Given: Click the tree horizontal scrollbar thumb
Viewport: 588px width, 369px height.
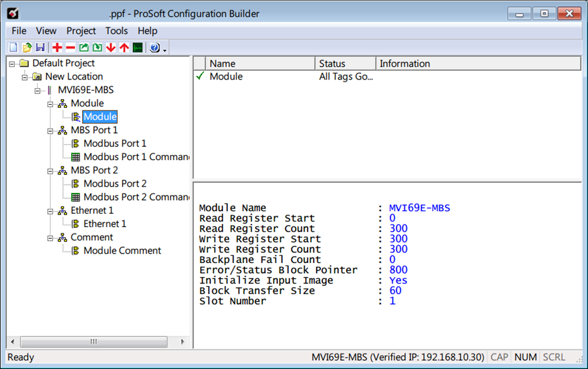Looking at the screenshot, I should [93, 342].
